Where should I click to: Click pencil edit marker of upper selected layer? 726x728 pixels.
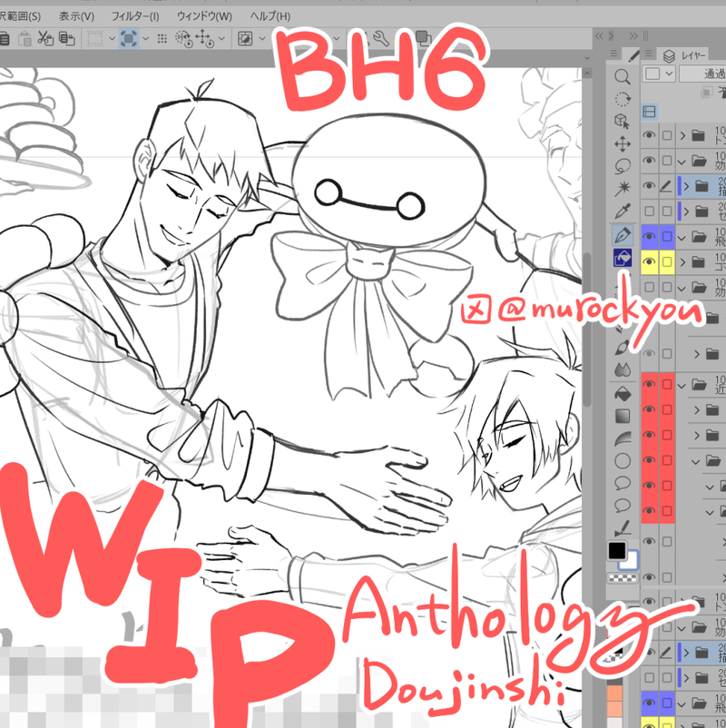[666, 186]
